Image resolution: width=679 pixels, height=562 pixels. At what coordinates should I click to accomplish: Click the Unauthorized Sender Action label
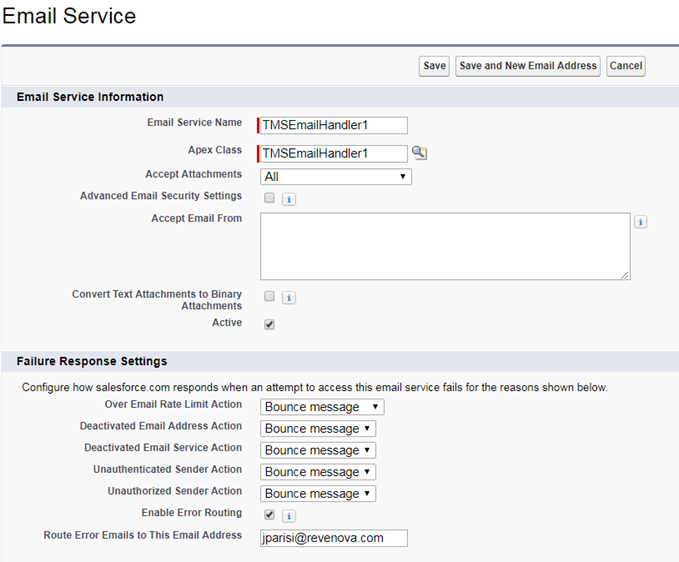point(175,491)
